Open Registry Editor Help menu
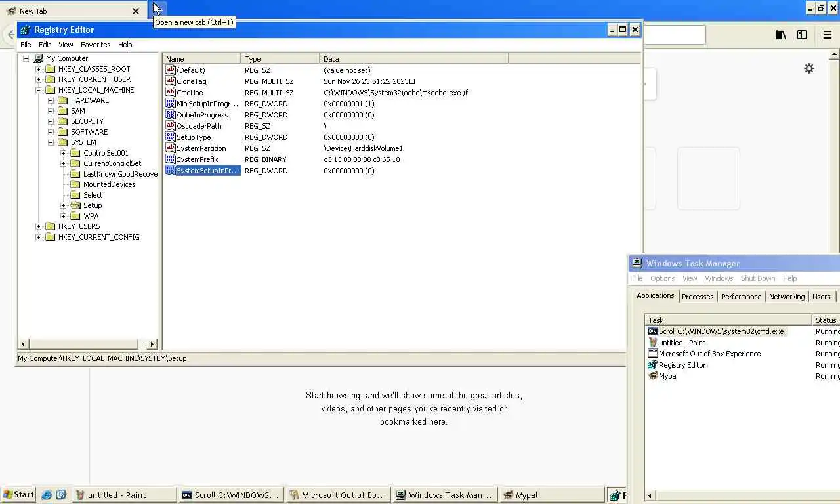Image resolution: width=840 pixels, height=504 pixels. [125, 45]
